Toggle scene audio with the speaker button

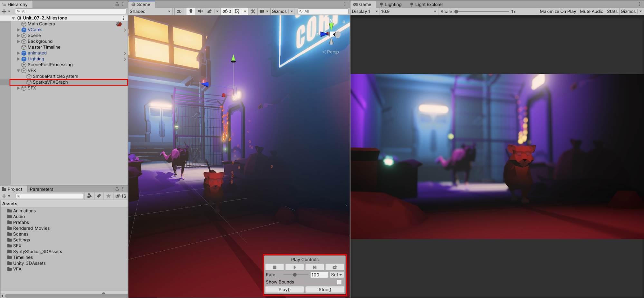[x=200, y=11]
